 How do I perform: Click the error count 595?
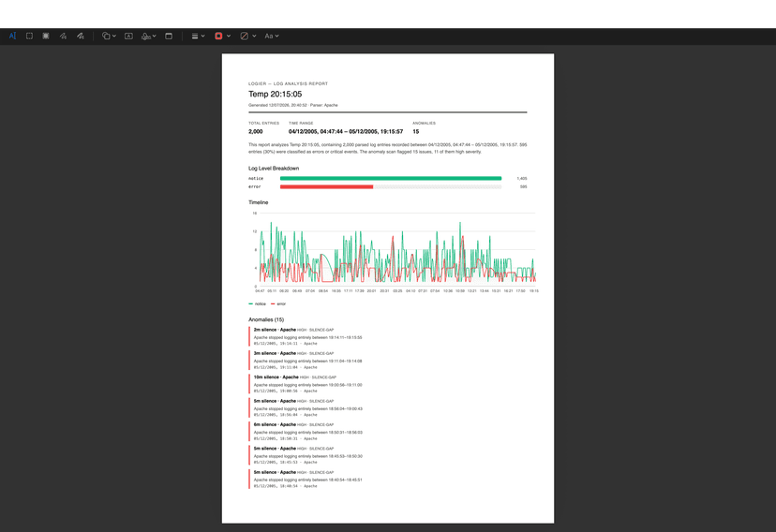click(523, 186)
